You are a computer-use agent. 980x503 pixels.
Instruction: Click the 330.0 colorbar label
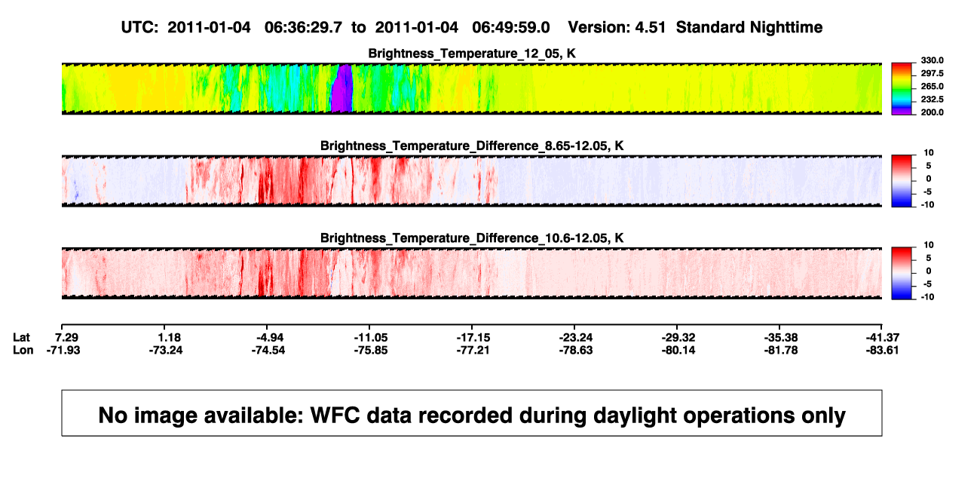coord(933,60)
